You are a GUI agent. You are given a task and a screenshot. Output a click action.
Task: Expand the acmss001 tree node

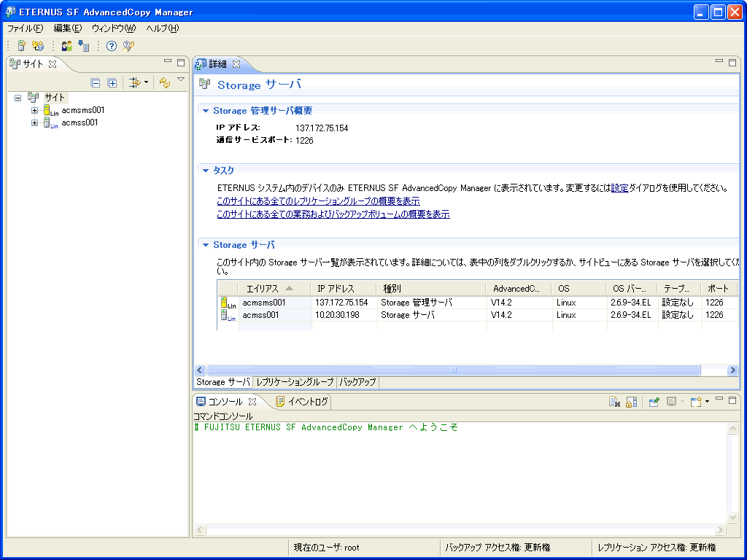pyautogui.click(x=34, y=122)
